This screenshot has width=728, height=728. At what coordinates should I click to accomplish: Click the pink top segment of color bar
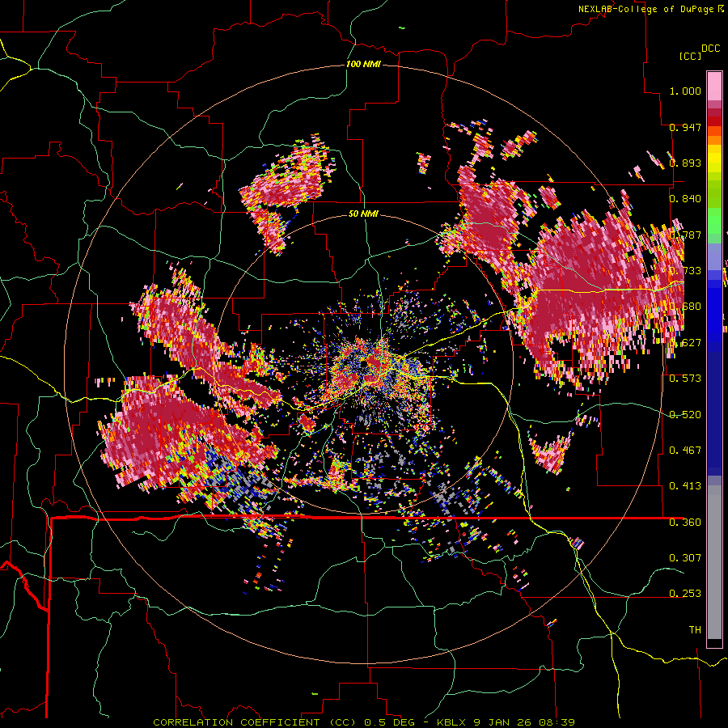click(x=714, y=86)
